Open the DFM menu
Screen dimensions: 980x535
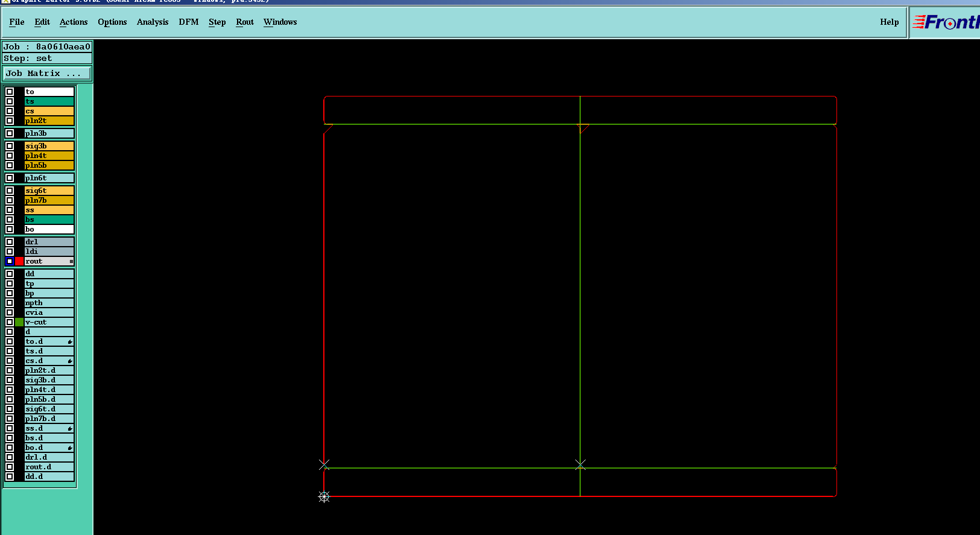tap(189, 22)
